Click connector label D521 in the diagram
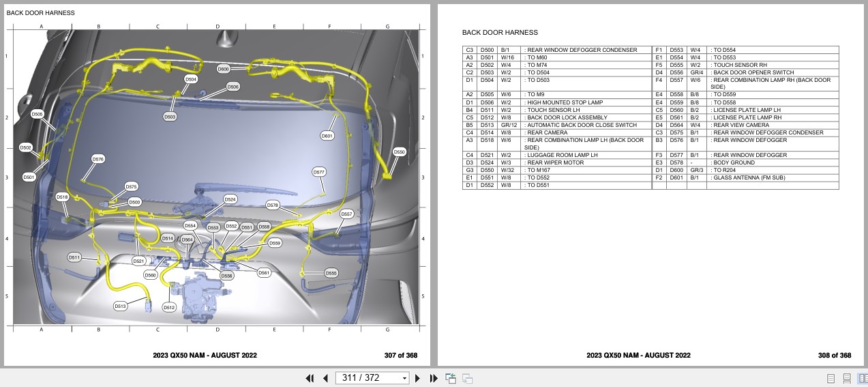Image resolution: width=868 pixels, height=387 pixels. pyautogui.click(x=138, y=261)
